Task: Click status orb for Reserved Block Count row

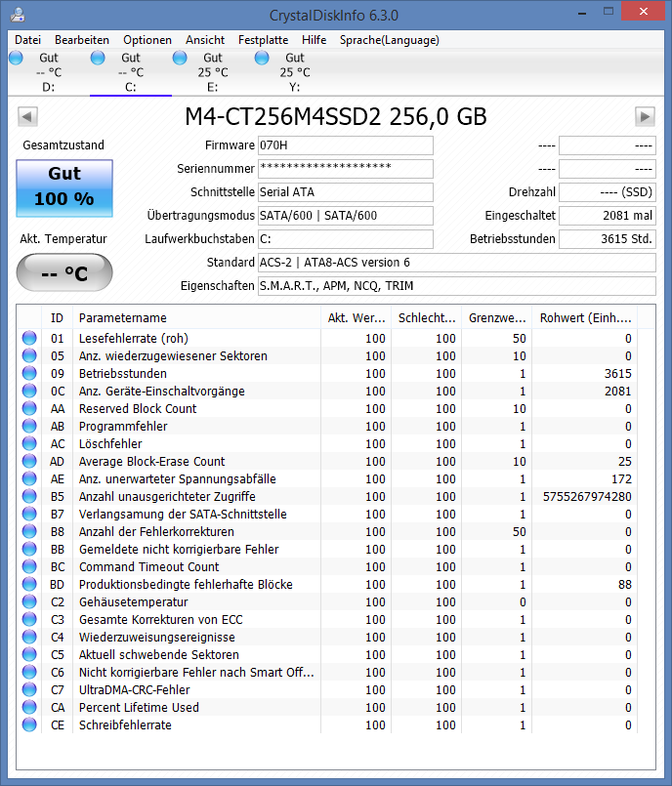Action: [29, 408]
